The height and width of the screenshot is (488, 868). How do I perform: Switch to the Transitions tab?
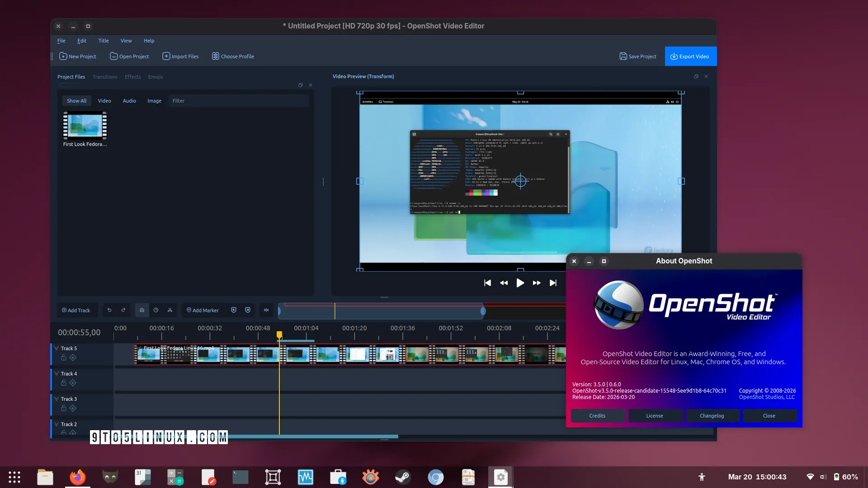105,77
